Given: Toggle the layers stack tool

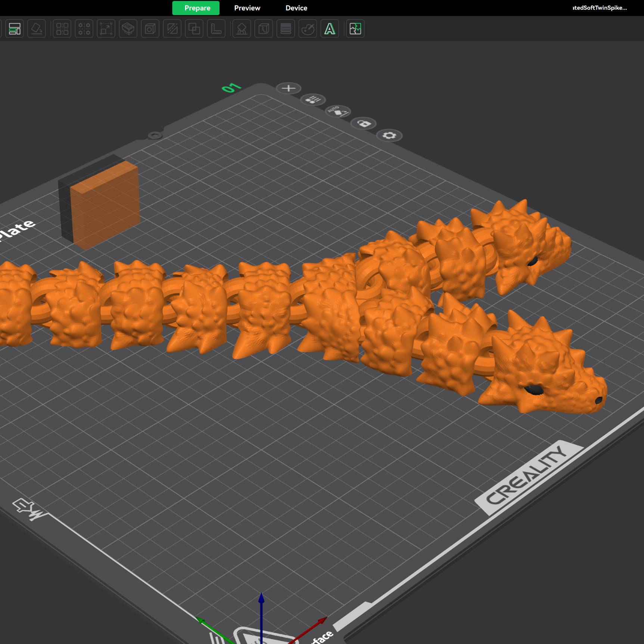Looking at the screenshot, I should point(286,29).
